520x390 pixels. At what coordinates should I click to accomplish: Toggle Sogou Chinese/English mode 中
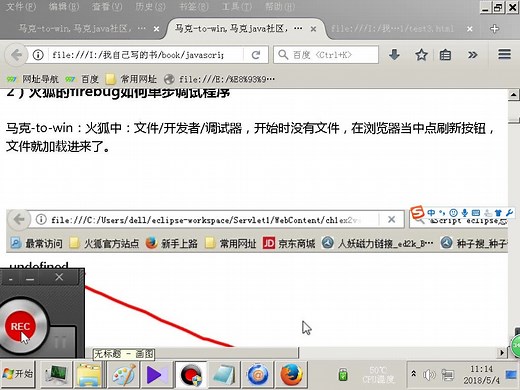coord(431,212)
